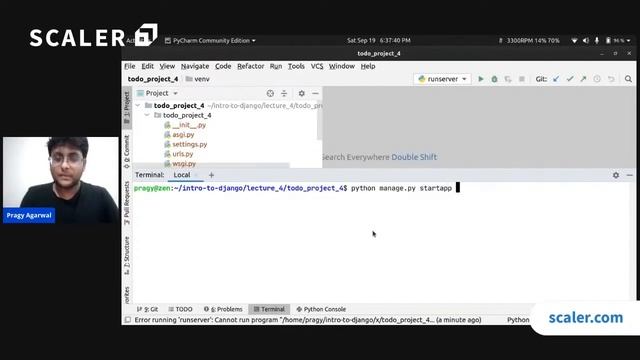Open the Code menu

[x=223, y=66]
